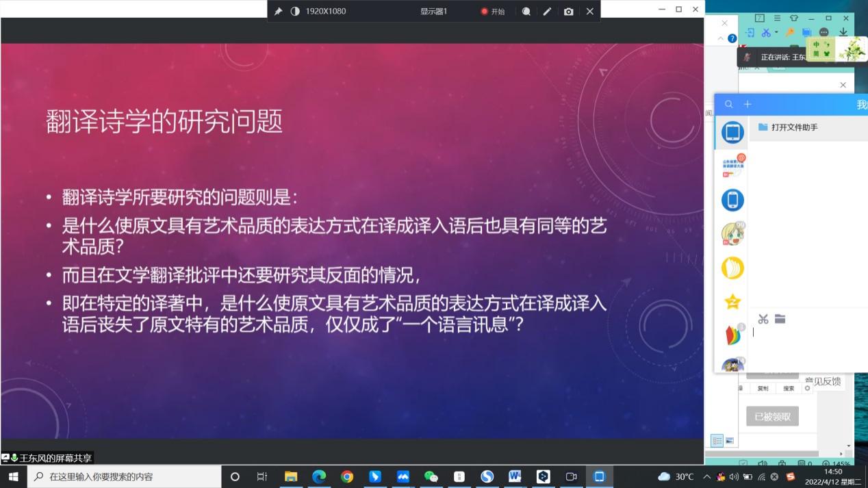868x488 pixels.
Task: Click the plus icon in chat header
Action: [x=748, y=104]
